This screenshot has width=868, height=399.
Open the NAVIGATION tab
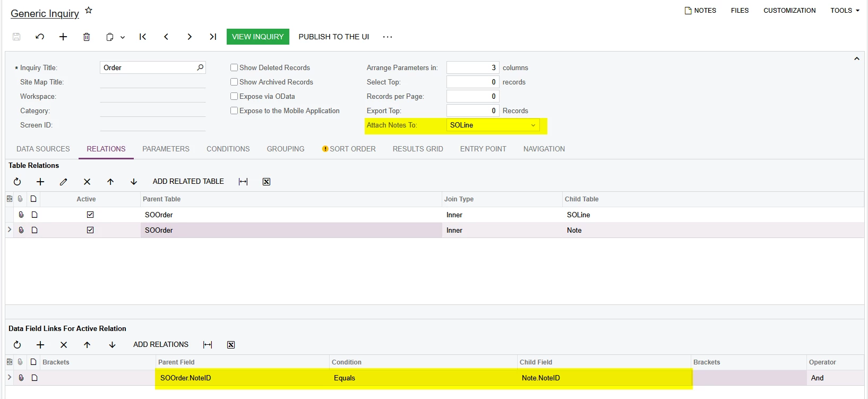544,149
